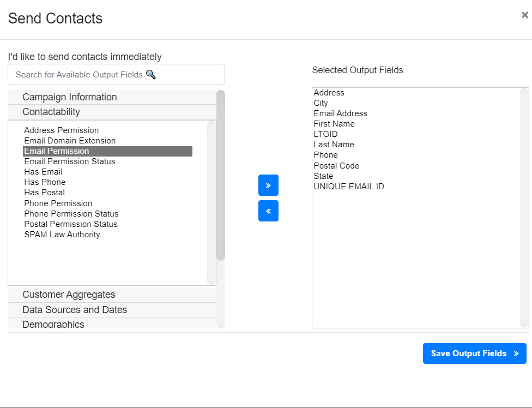Select UNIQUE EMAIL ID output field

tap(349, 187)
